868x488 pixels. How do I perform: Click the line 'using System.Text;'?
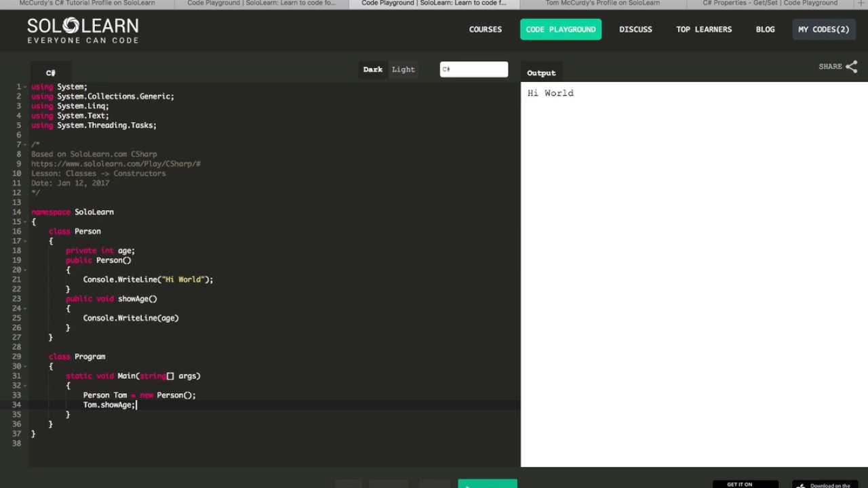(x=70, y=115)
